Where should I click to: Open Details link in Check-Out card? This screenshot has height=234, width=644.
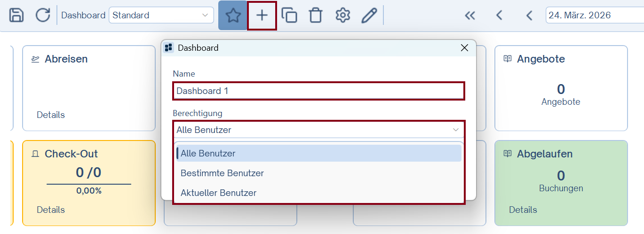pyautogui.click(x=51, y=210)
